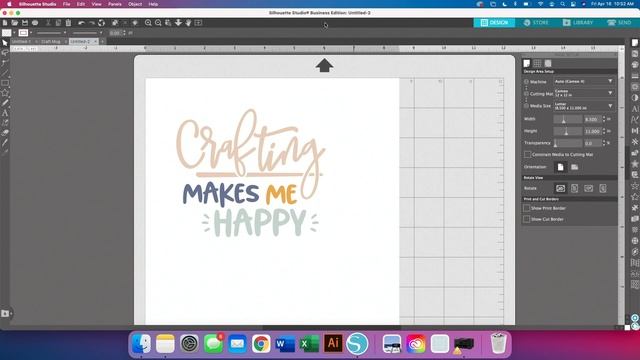Switch to the Grid Settings sub-tab icon
The image size is (640, 360).
pyautogui.click(x=537, y=63)
